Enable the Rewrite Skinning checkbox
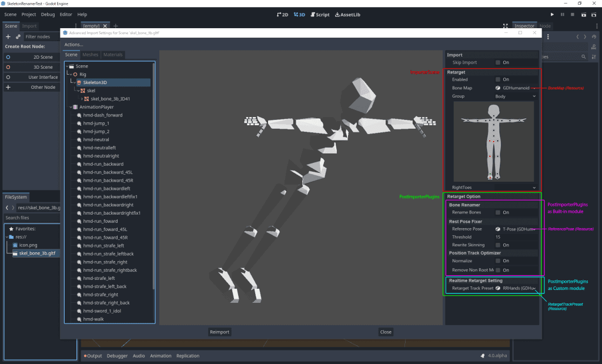Image resolution: width=602 pixels, height=364 pixels. [x=498, y=245]
